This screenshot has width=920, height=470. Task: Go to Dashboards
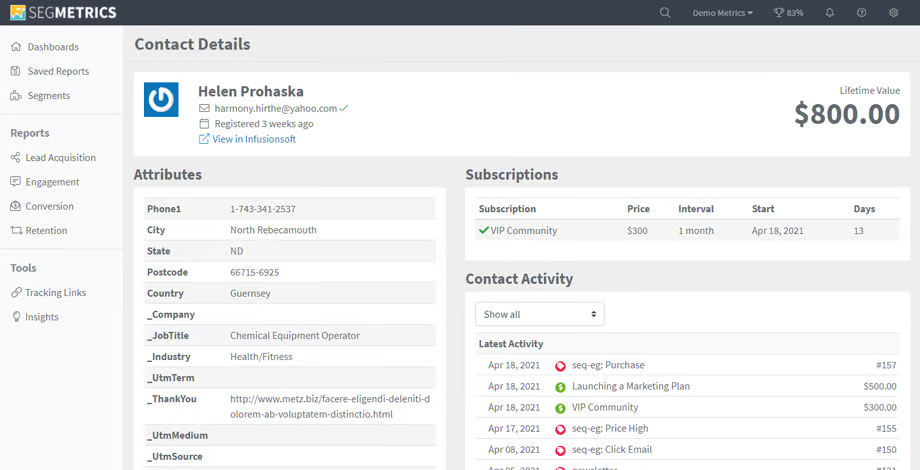click(x=53, y=47)
